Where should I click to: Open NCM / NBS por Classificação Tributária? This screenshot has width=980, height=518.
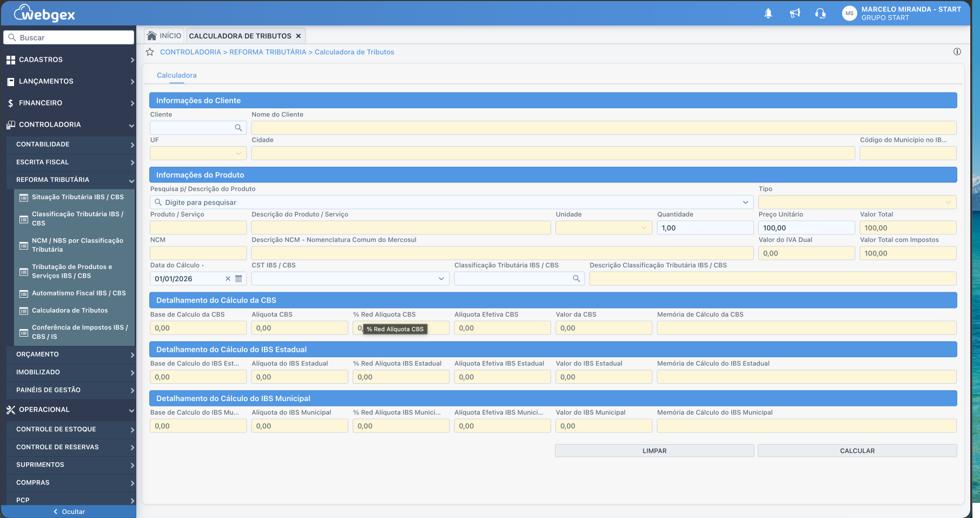75,245
